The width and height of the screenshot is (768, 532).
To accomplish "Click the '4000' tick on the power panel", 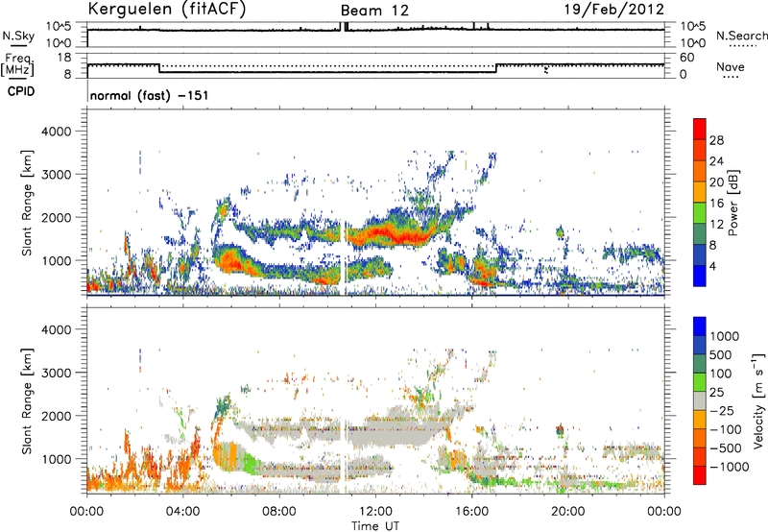I will [56, 132].
